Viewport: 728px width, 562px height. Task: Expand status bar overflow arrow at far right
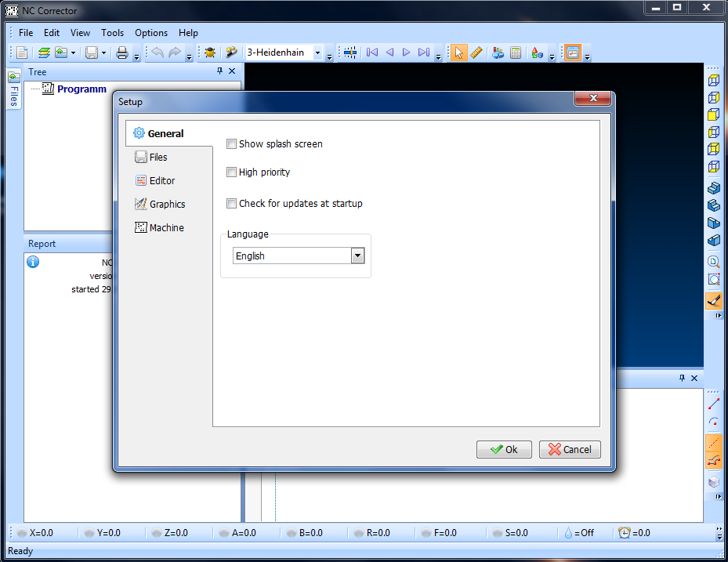click(x=719, y=533)
